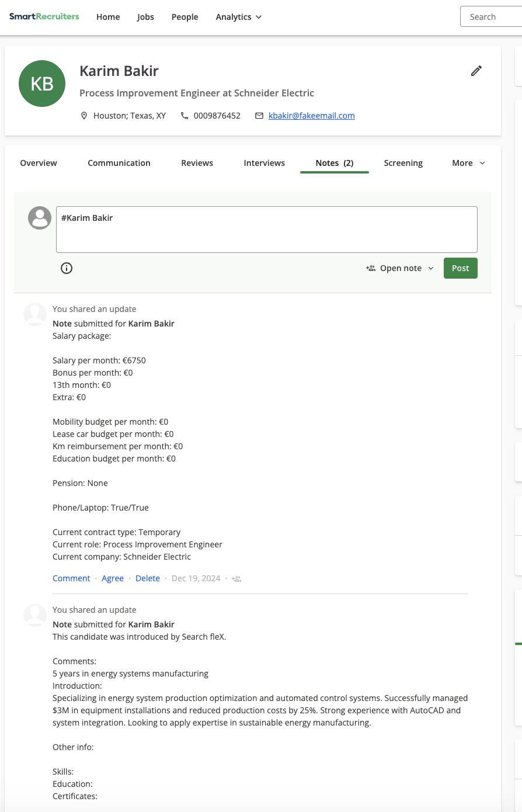This screenshot has width=522, height=812.
Task: Click the location pin icon beside Houston
Action: tap(83, 116)
